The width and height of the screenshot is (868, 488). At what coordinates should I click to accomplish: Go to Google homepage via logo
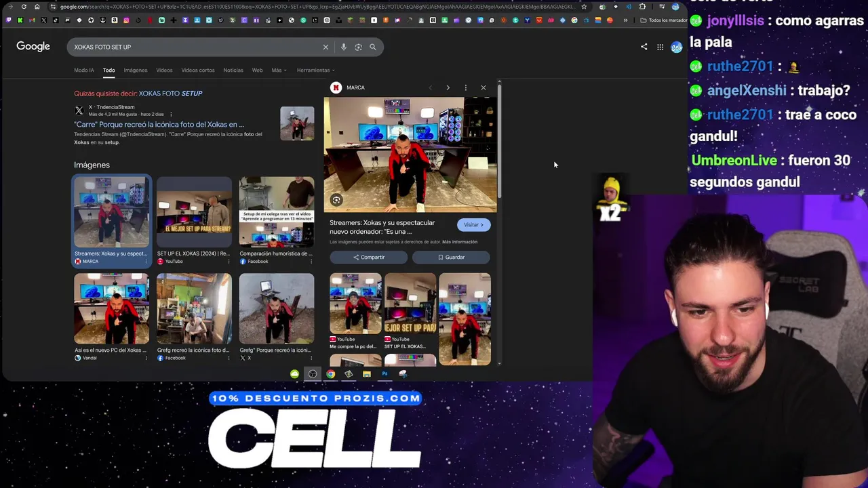[x=33, y=47]
